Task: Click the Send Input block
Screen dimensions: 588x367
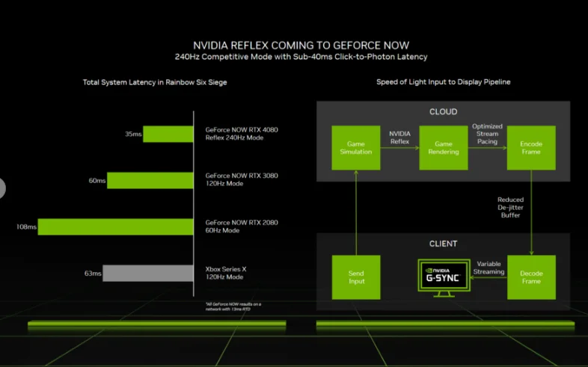Action: point(356,277)
